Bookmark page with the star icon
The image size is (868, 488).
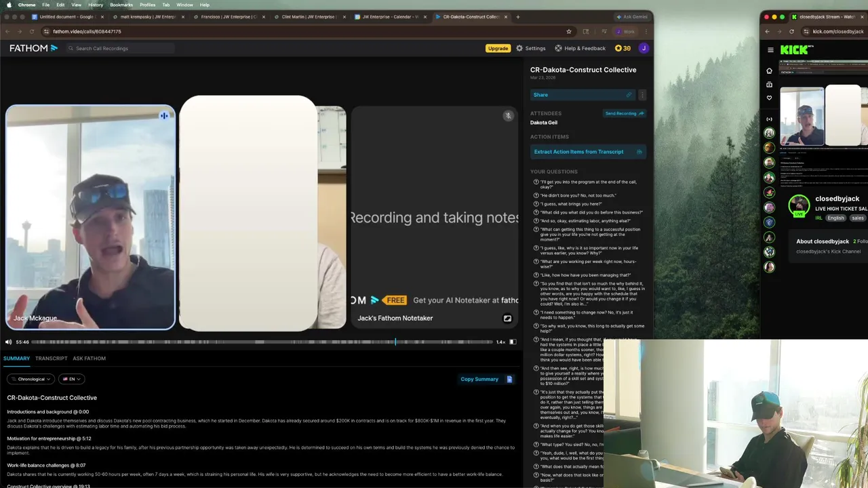point(568,31)
